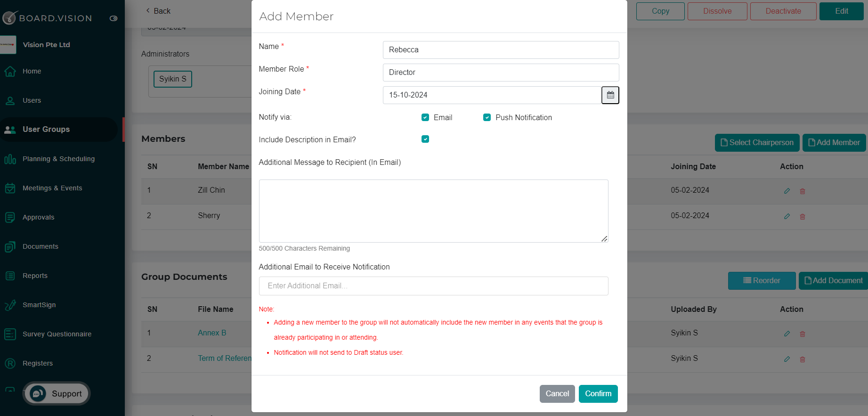Edit Term of Reference document pencil icon
Image resolution: width=868 pixels, height=416 pixels.
pos(787,359)
